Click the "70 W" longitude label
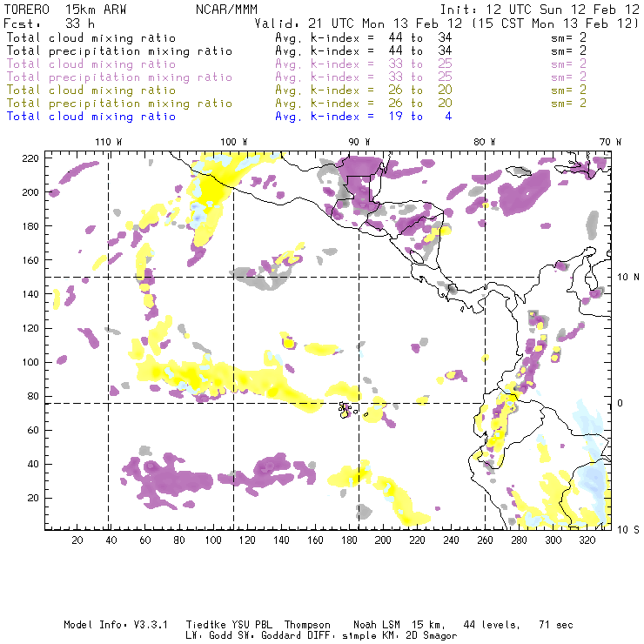Viewport: 644px width, 644px height. click(610, 142)
